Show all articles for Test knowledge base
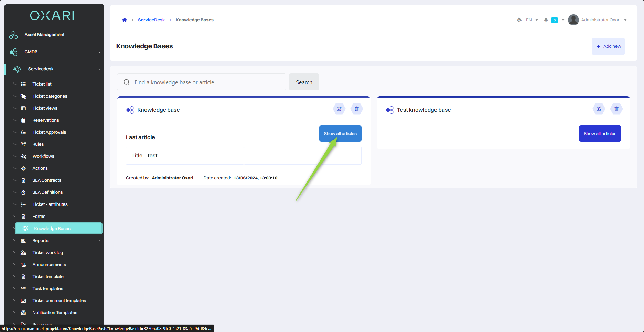644x332 pixels. point(600,134)
